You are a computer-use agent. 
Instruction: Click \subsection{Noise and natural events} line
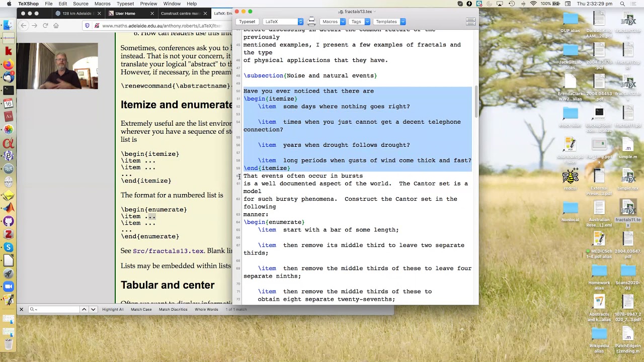[x=310, y=75]
